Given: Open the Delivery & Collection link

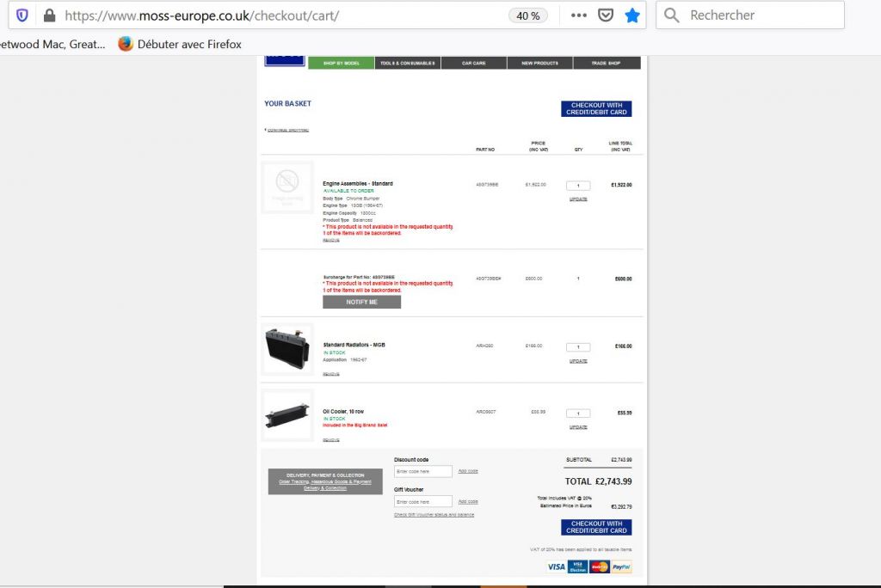Looking at the screenshot, I should [x=325, y=488].
